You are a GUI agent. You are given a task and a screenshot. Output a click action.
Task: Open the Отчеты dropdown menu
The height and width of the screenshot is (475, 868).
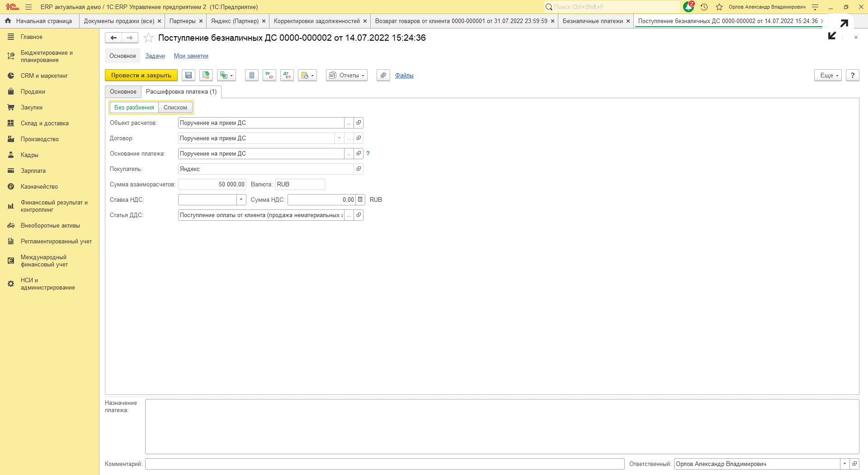[x=347, y=76]
